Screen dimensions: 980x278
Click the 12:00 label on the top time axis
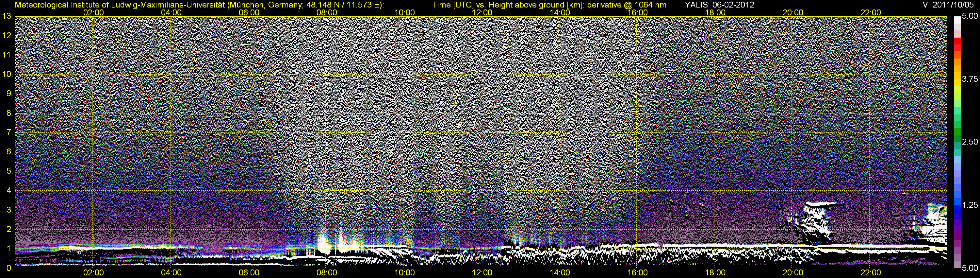(x=482, y=12)
